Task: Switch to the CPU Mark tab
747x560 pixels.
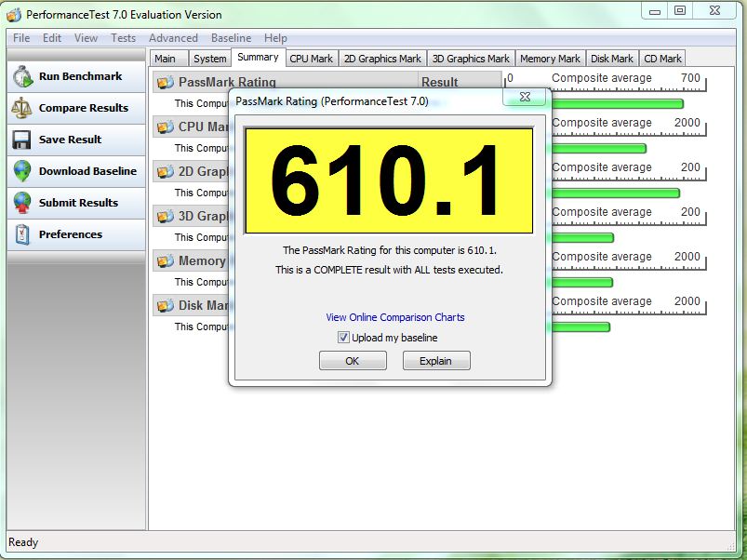Action: coord(311,59)
